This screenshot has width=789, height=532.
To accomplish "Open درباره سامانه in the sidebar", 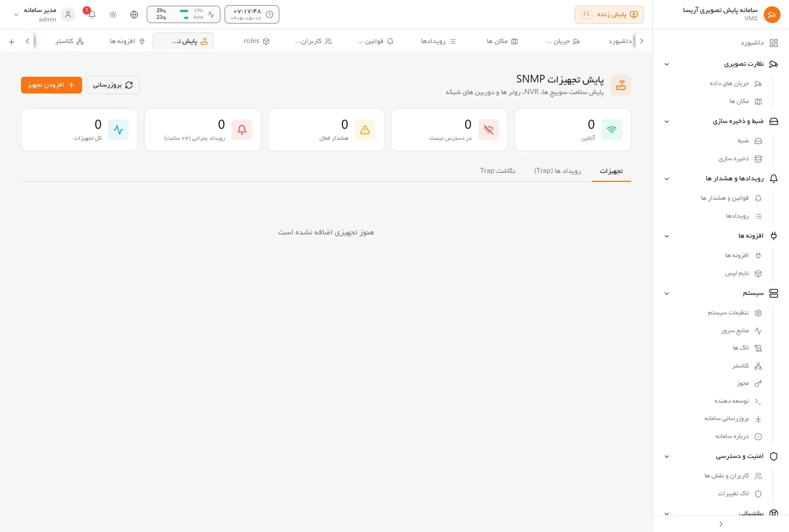I will (739, 436).
